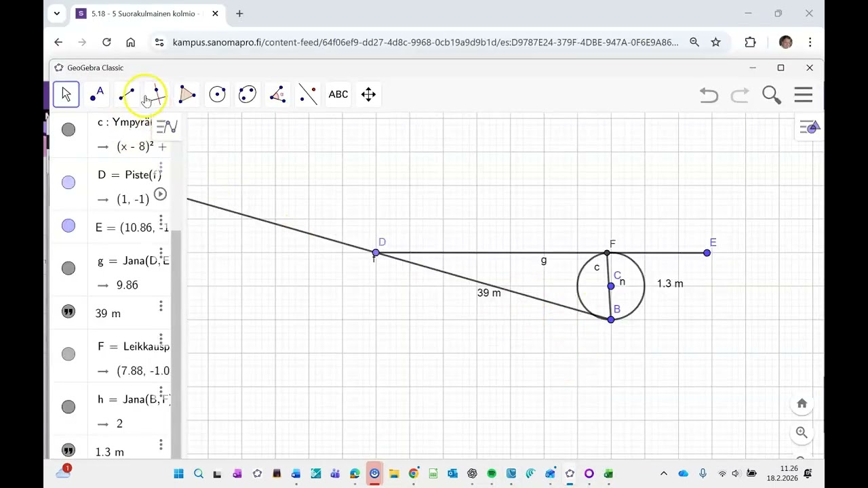This screenshot has height=488, width=868.
Task: Open three-dot menu for point E row
Action: click(x=161, y=221)
